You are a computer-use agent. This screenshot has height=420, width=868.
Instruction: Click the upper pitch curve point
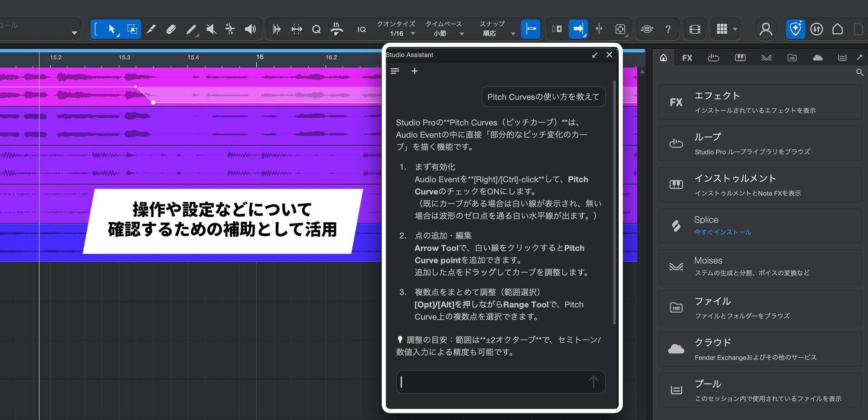pos(136,87)
